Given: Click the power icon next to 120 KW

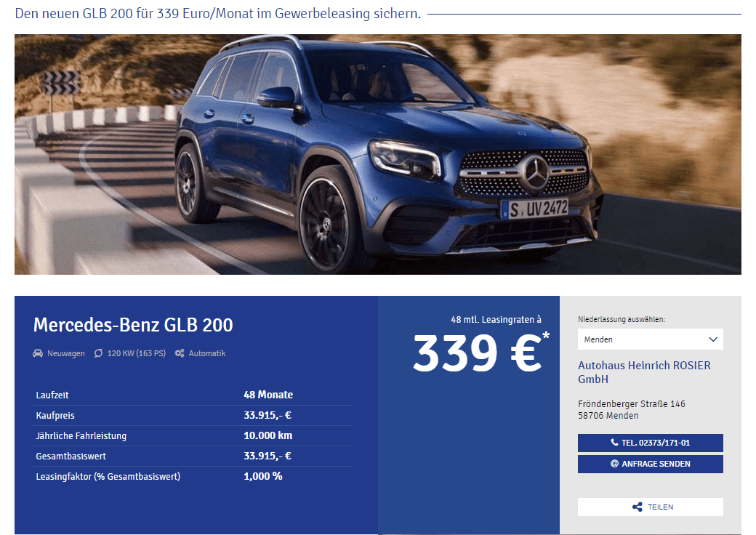Looking at the screenshot, I should coord(98,353).
